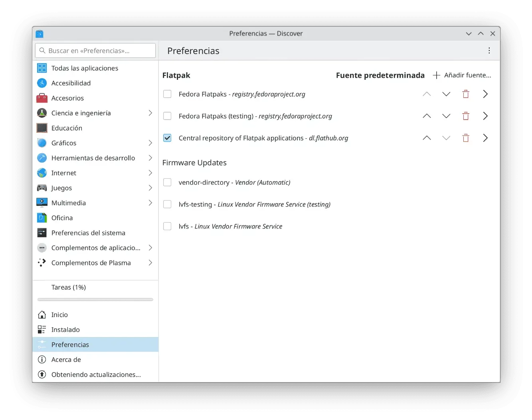Viewport: 532px width, 420px height.
Task: Delete the Fedora Flatpaks (testing) source with the trash icon
Action: point(466,116)
